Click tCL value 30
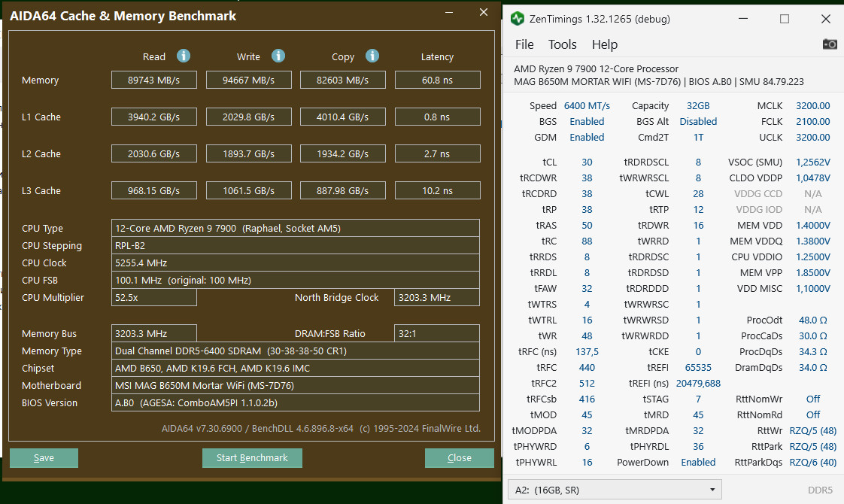Screen dimensions: 844x504 click(x=587, y=162)
